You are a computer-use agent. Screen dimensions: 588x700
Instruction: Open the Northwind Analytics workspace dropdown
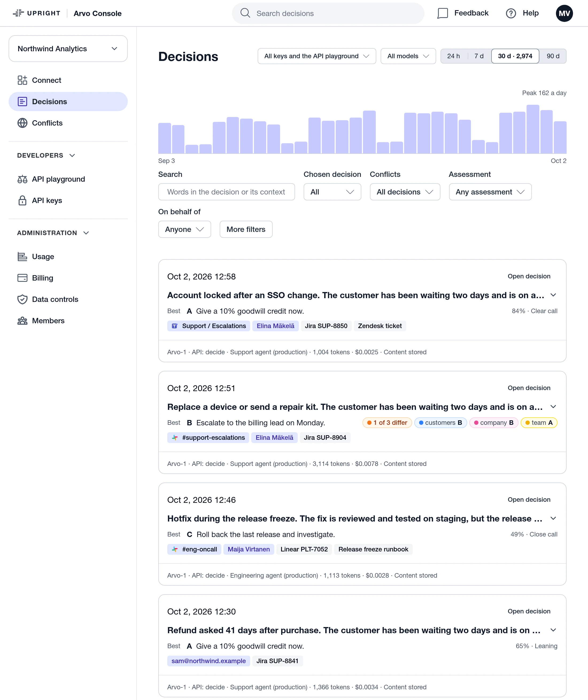(x=68, y=49)
